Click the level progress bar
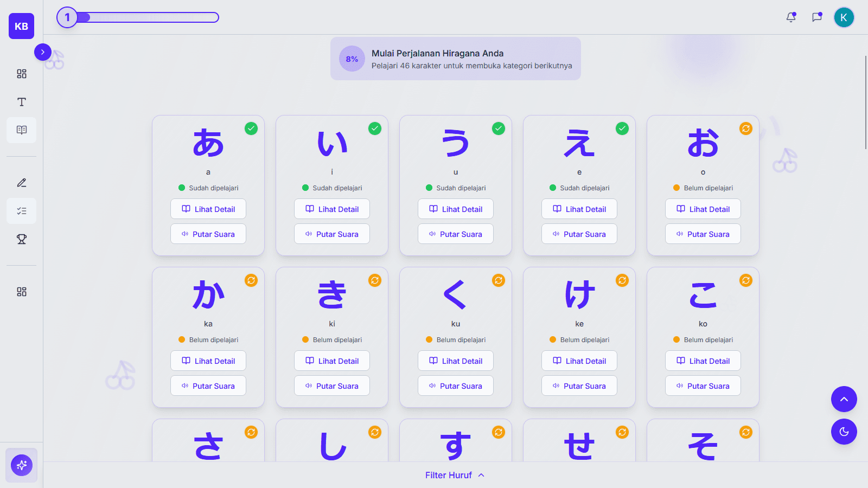The height and width of the screenshot is (488, 868). 148,17
